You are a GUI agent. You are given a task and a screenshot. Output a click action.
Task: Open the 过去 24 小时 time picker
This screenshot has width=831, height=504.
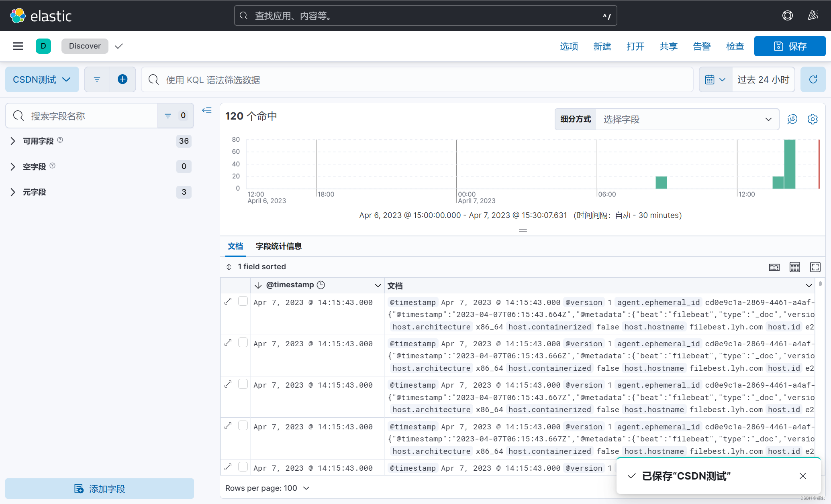(763, 79)
